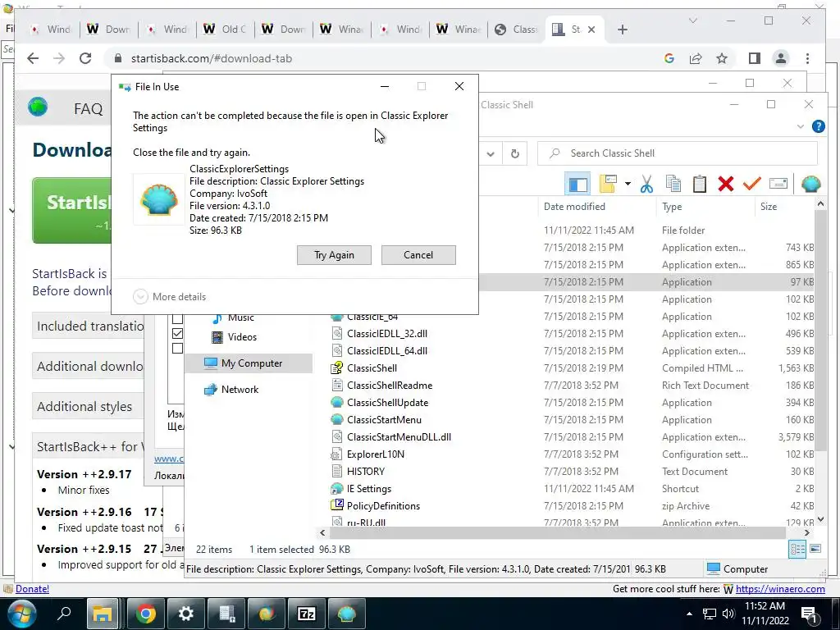Switch to the 'Old C' Chrome tab
The width and height of the screenshot is (840, 630).
click(226, 30)
